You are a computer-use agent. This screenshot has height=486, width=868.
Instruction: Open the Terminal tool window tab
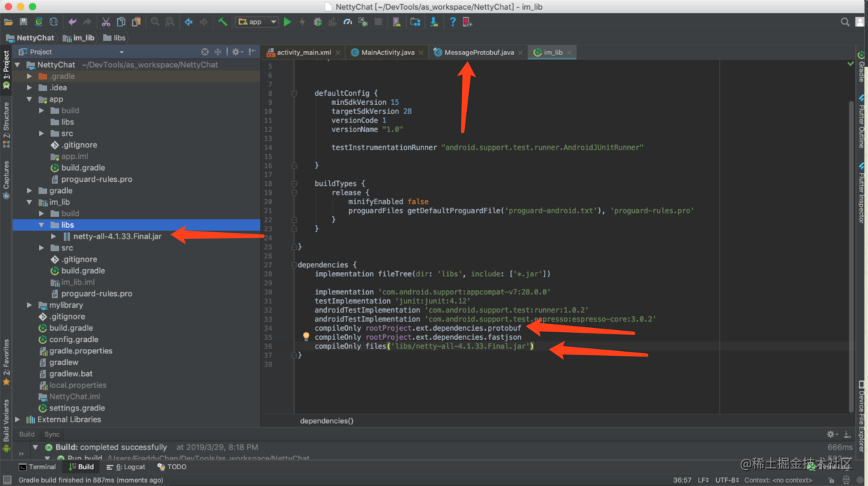click(37, 466)
